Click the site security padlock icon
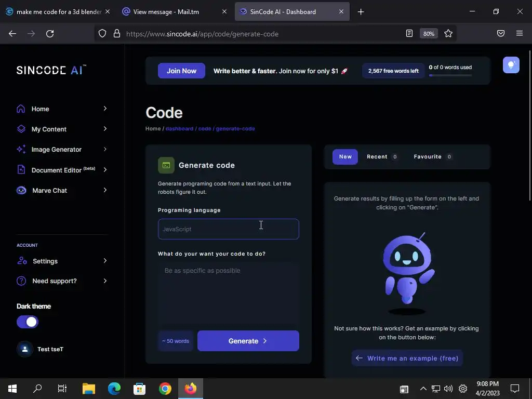Image resolution: width=532 pixels, height=399 pixels. 117,34
